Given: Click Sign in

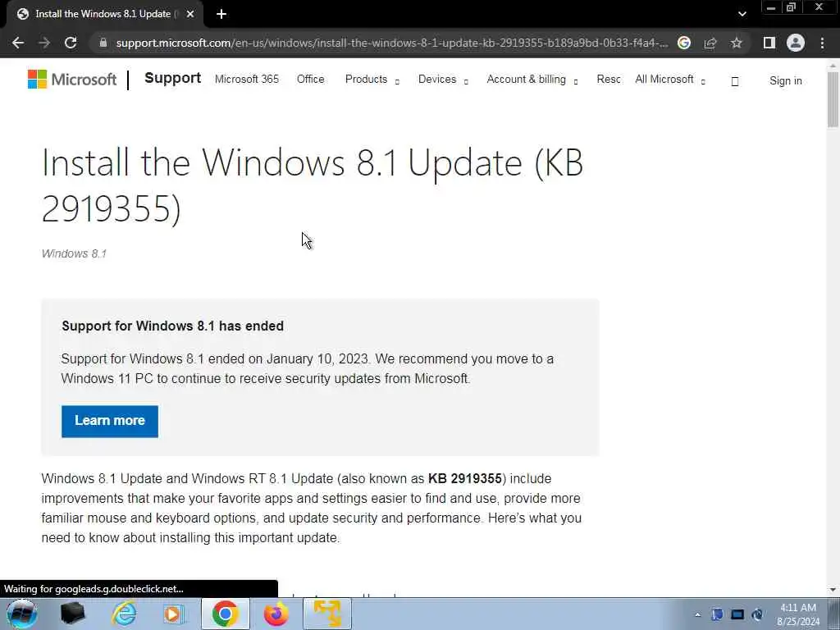Looking at the screenshot, I should pos(785,81).
